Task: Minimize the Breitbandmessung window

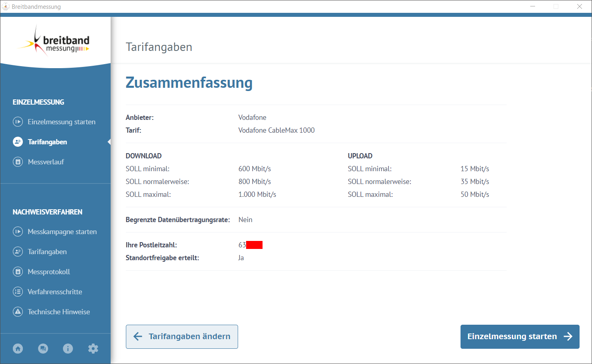Action: (533, 6)
